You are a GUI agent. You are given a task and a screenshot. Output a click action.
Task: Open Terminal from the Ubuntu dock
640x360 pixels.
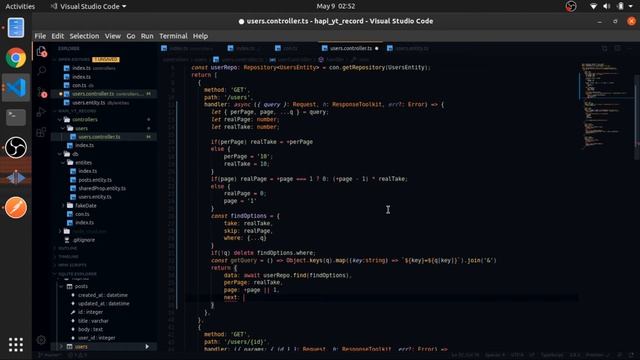coord(16,118)
